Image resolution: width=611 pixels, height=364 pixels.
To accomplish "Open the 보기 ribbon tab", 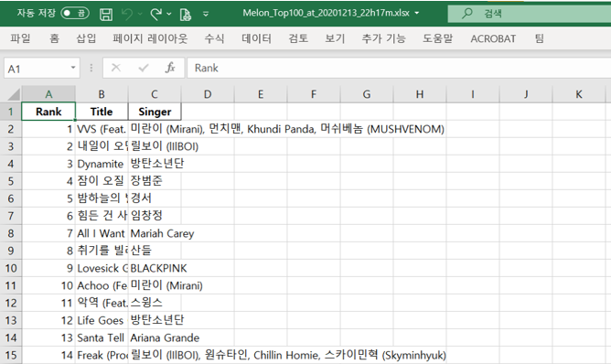I will 335,38.
